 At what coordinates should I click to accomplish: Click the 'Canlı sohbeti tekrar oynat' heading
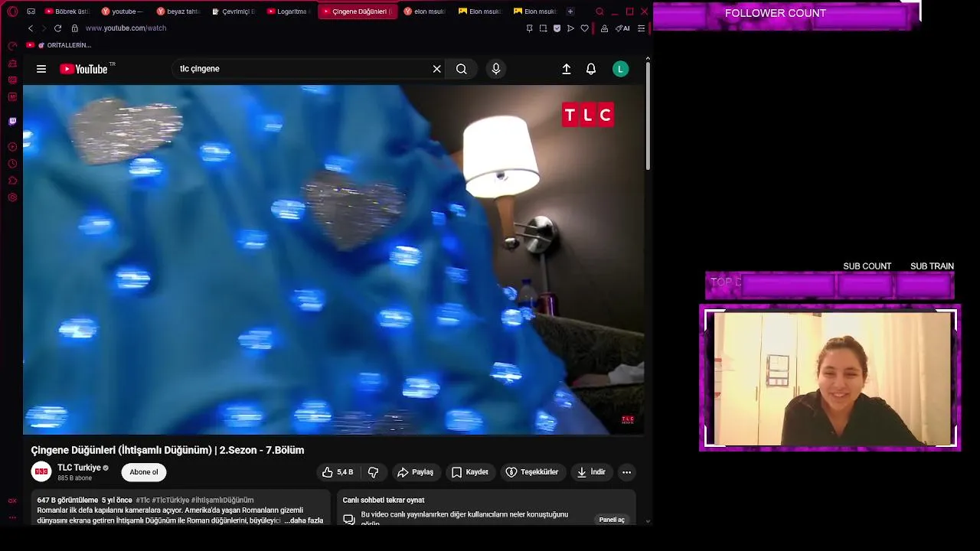[384, 500]
